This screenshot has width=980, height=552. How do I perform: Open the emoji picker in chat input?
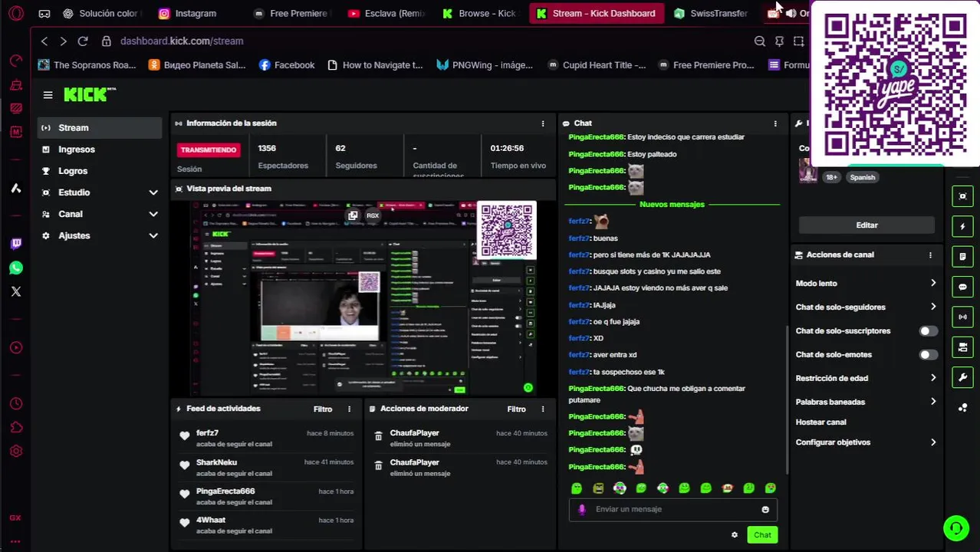[765, 509]
